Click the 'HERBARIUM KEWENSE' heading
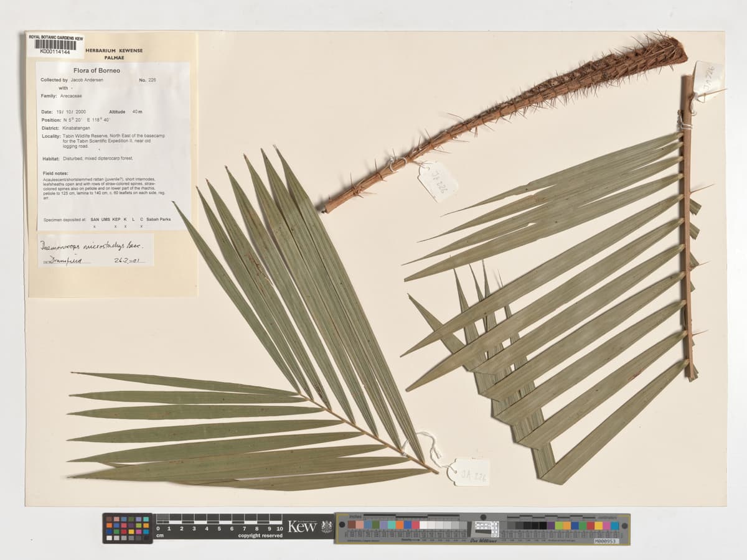 (114, 50)
